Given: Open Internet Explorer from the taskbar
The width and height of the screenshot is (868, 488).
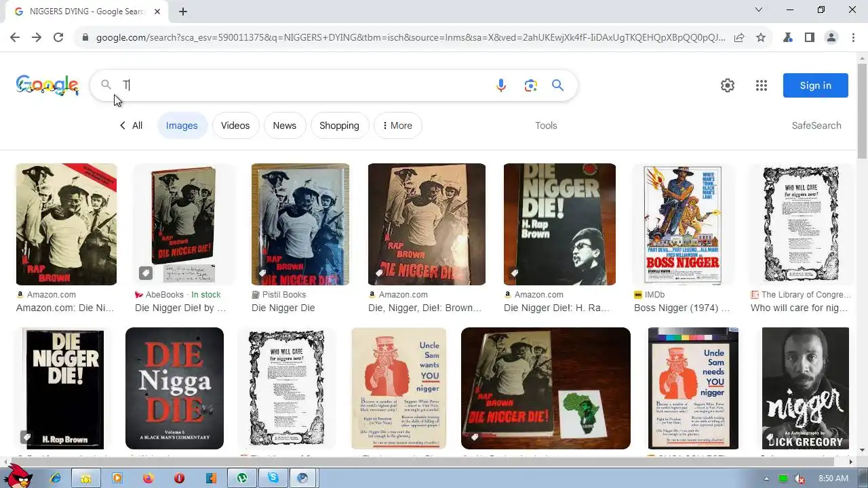Looking at the screenshot, I should [56, 478].
